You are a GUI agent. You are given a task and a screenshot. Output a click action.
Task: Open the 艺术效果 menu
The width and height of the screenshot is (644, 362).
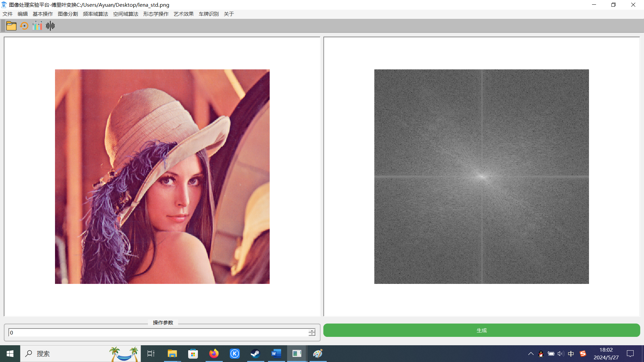pos(183,14)
